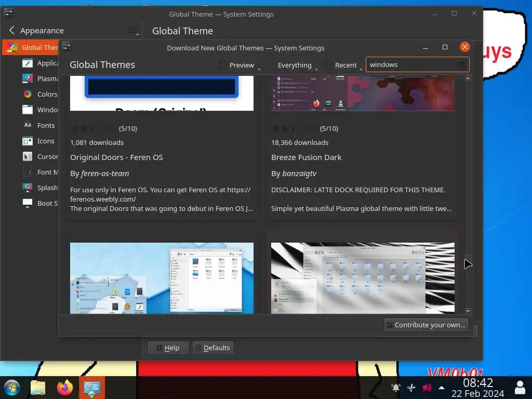
Task: Open the black-and-white striped theme thumbnail
Action: [363, 278]
